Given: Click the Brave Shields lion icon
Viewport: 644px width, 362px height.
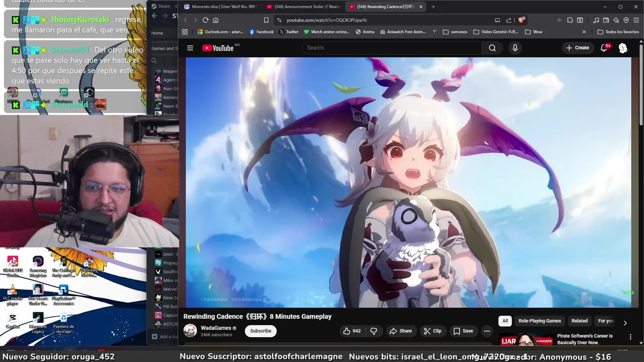Looking at the screenshot, I should [x=521, y=20].
